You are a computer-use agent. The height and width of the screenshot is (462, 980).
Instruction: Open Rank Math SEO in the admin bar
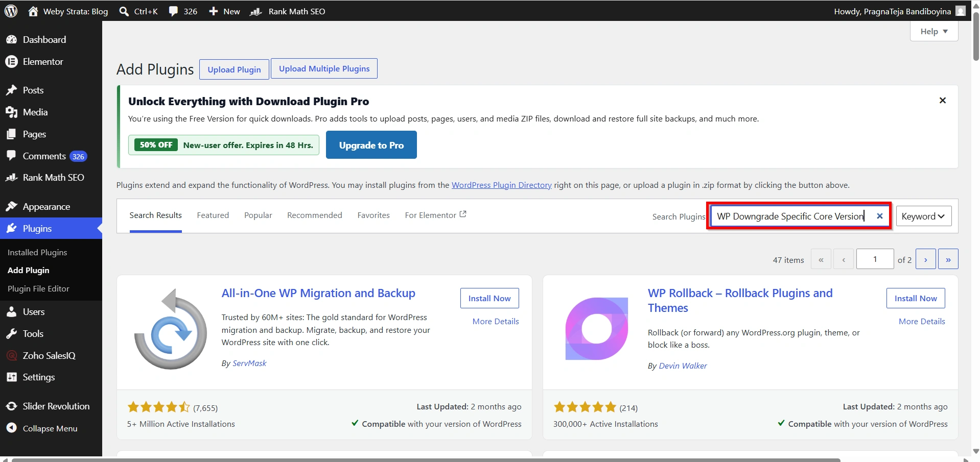(287, 11)
